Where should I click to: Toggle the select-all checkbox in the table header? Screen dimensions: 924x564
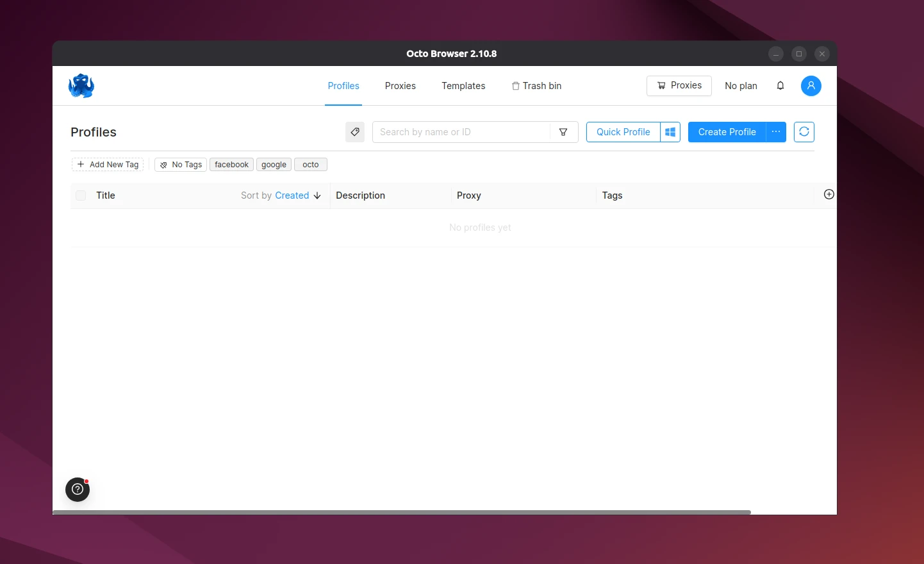(80, 195)
